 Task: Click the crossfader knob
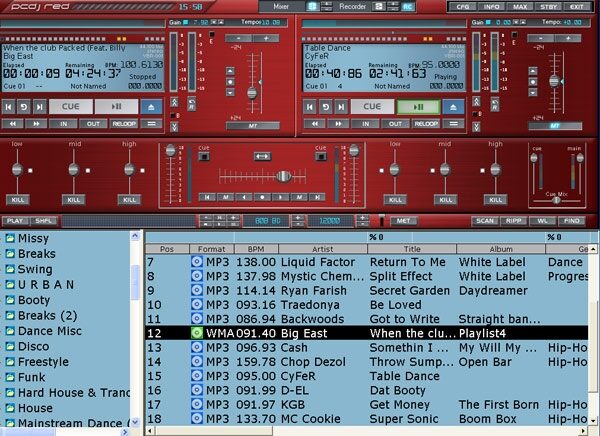[x=284, y=176]
